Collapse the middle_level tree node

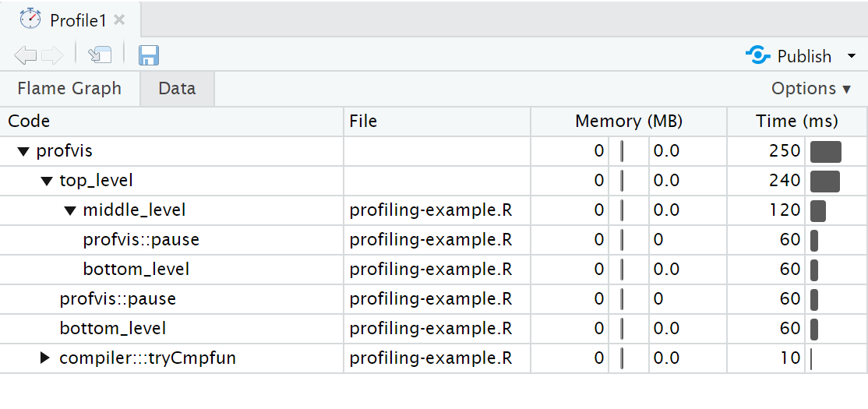[x=69, y=210]
